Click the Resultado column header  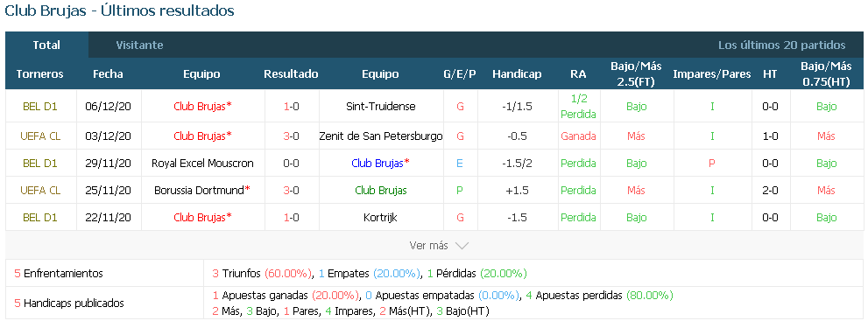tap(291, 73)
